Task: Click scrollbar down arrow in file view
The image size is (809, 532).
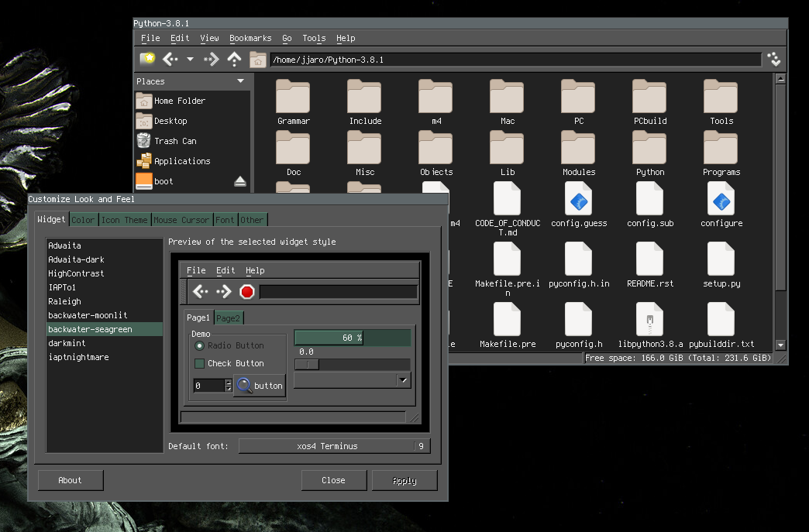Action: [x=780, y=345]
